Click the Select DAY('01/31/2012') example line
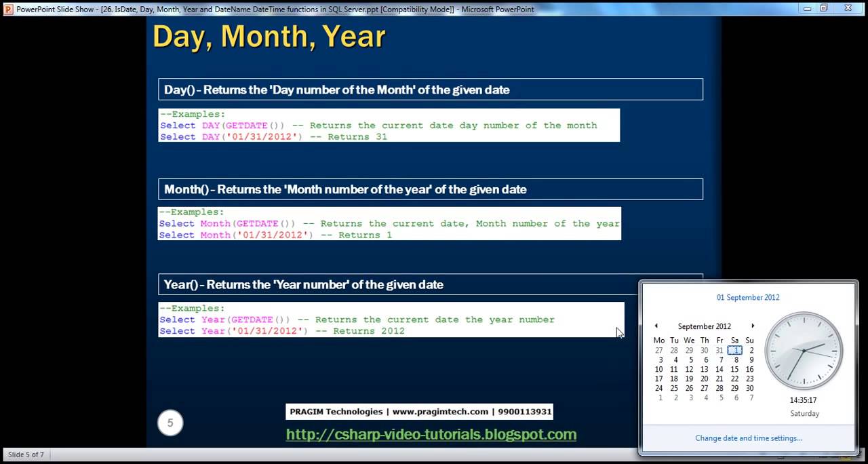This screenshot has height=464, width=868. click(x=274, y=136)
